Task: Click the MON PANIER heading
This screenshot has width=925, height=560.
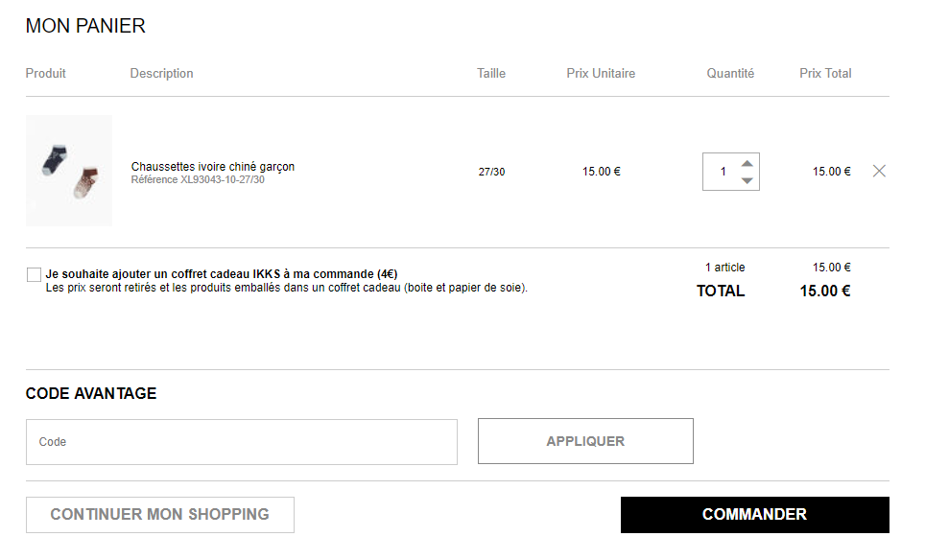Action: 85,26
